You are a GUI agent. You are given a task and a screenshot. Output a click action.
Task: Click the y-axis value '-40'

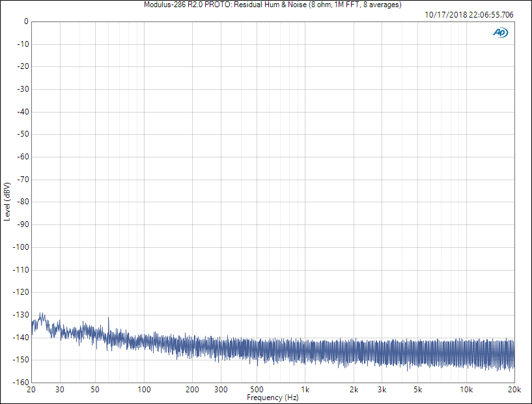pyautogui.click(x=23, y=111)
